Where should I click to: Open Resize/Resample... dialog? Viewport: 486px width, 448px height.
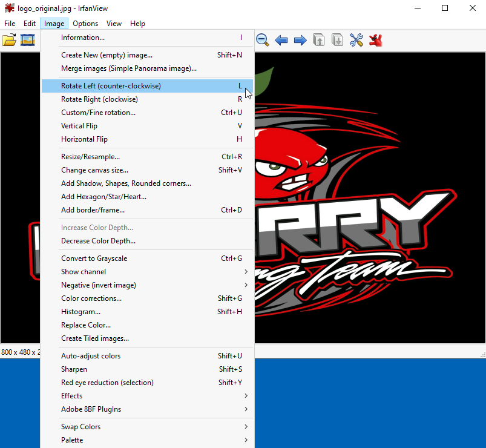(147, 157)
